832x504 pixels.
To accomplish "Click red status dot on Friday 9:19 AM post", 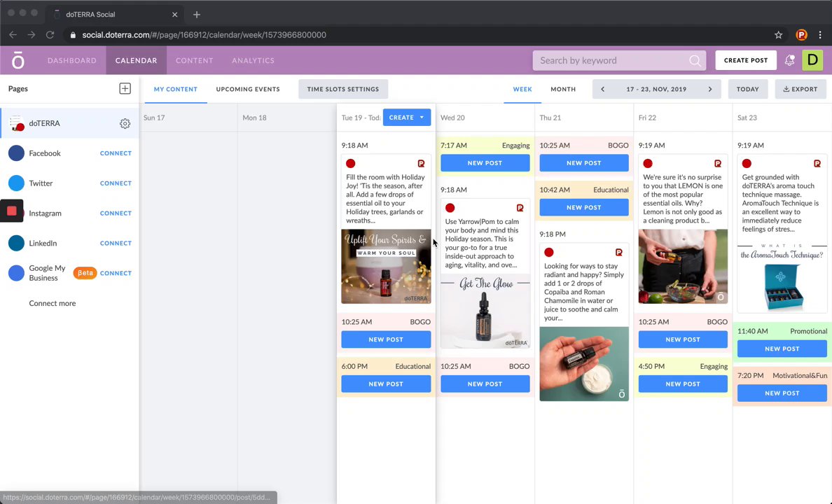I will point(648,163).
